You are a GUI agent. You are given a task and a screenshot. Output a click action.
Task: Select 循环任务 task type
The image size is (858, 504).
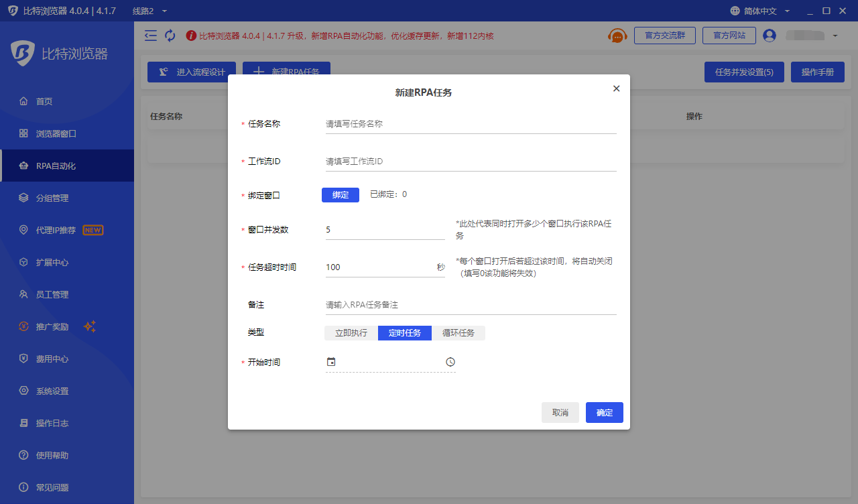458,333
